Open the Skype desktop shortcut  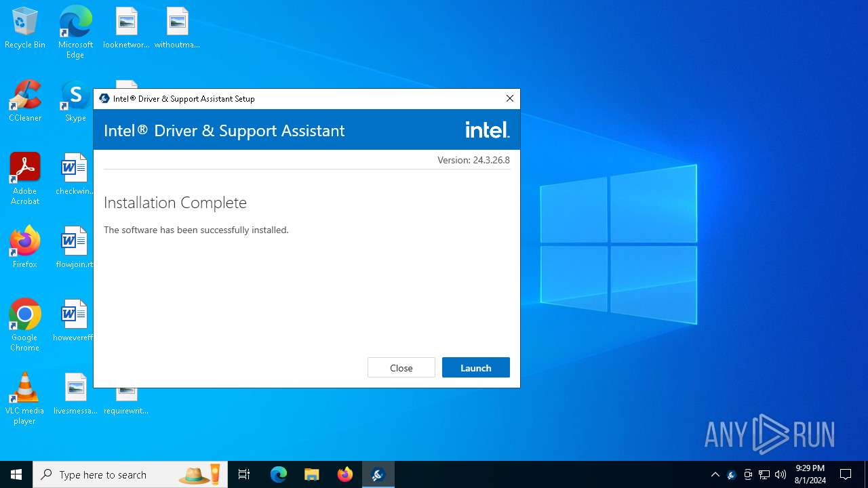[x=75, y=102]
